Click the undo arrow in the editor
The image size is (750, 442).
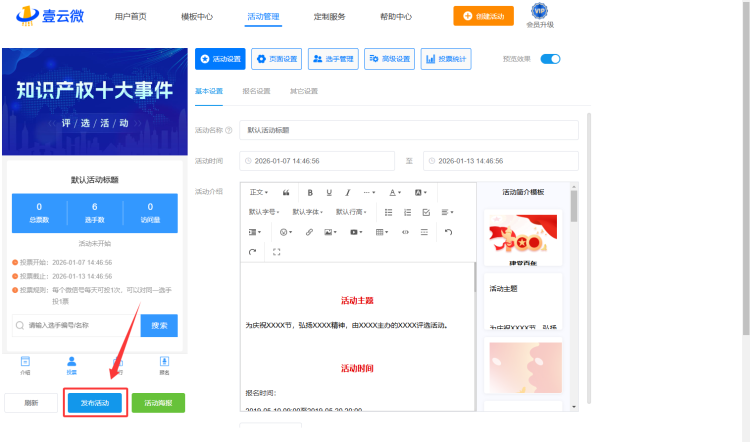click(x=449, y=232)
